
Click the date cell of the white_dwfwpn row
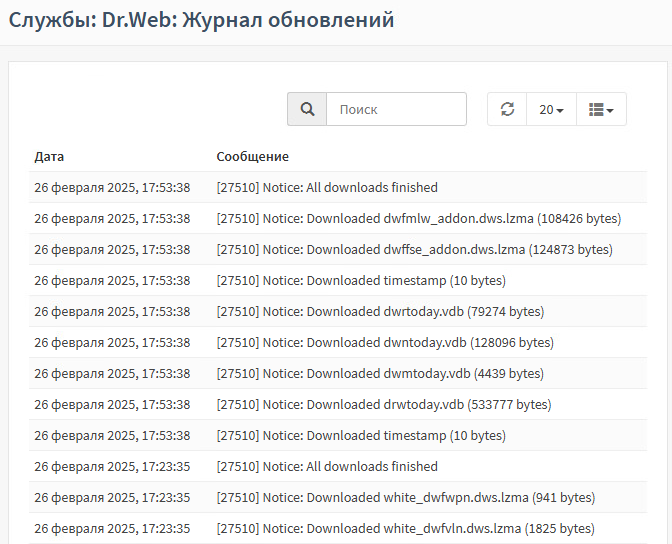[112, 498]
